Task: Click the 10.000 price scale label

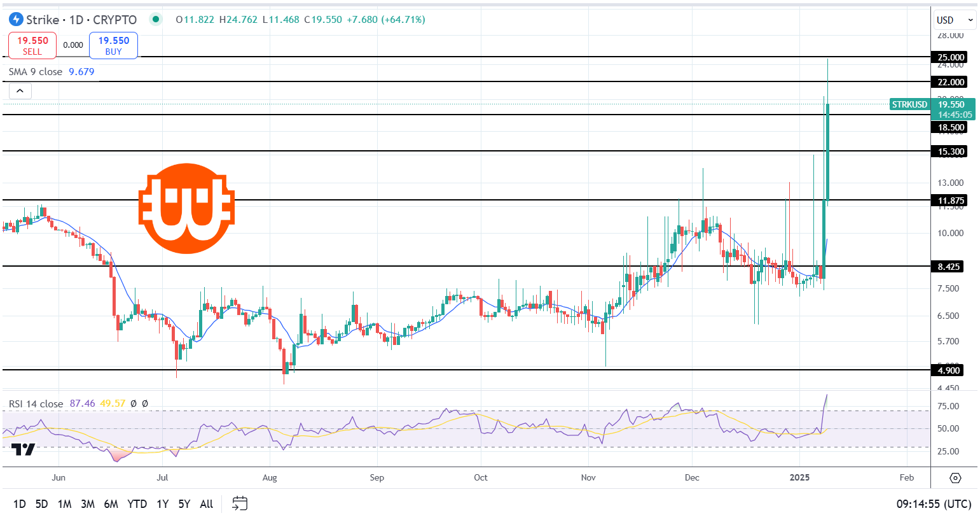Action: [950, 234]
